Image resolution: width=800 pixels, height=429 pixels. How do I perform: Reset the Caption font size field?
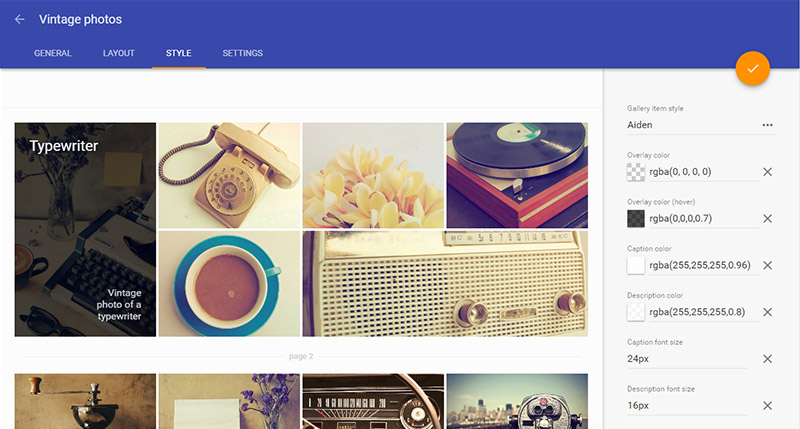point(767,359)
